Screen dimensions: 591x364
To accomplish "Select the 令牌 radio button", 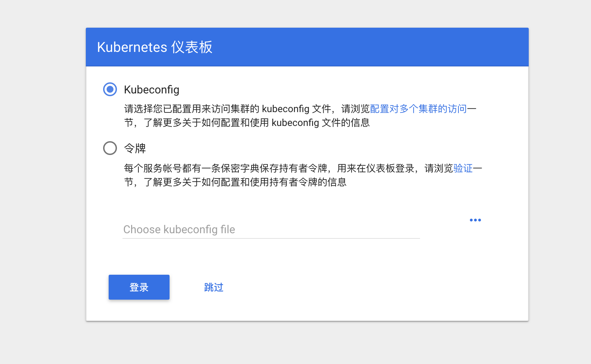I will [x=110, y=148].
